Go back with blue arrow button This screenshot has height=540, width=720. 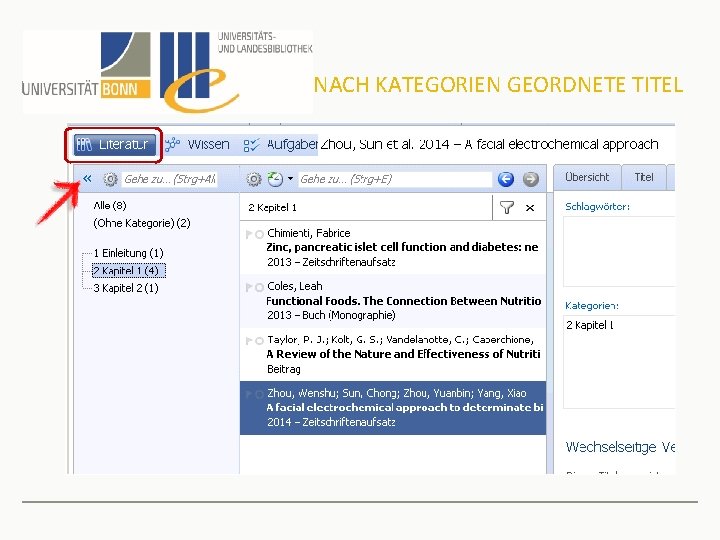coord(506,179)
